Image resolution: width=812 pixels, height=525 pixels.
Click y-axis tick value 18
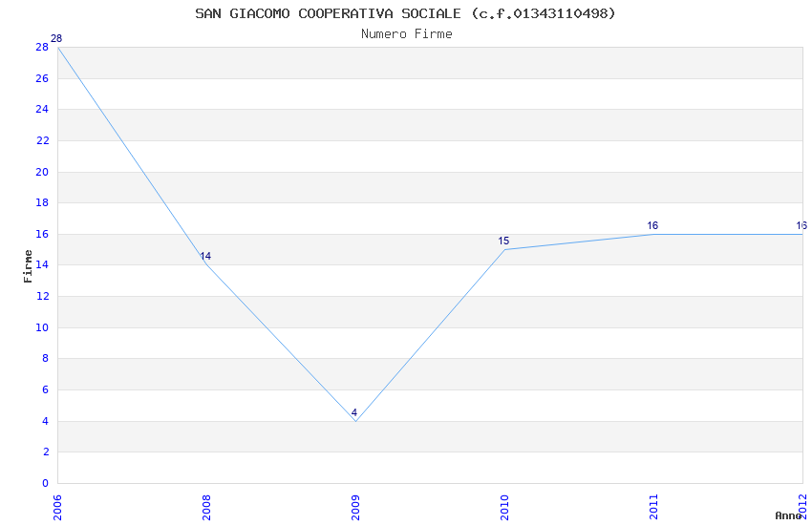tap(42, 202)
